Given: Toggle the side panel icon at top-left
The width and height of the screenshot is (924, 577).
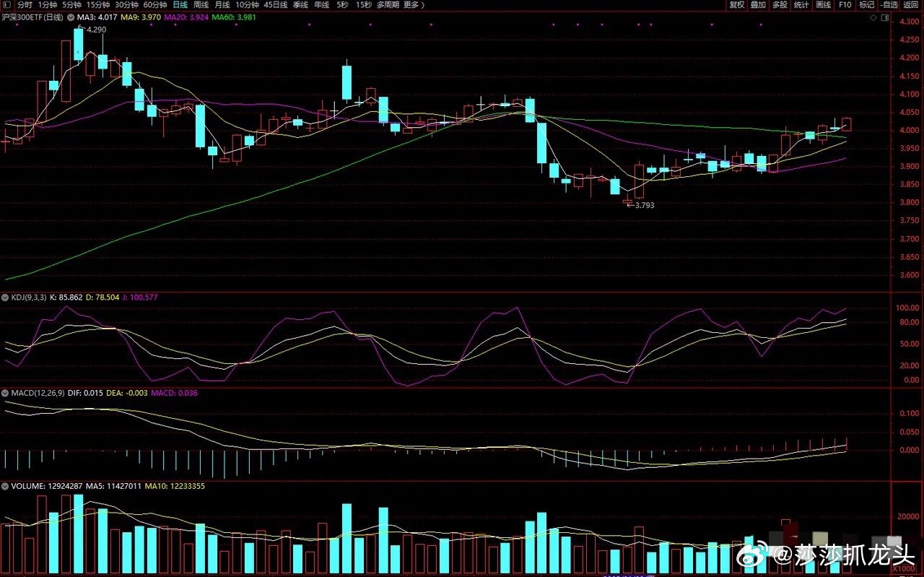Looking at the screenshot, I should pyautogui.click(x=6, y=4).
